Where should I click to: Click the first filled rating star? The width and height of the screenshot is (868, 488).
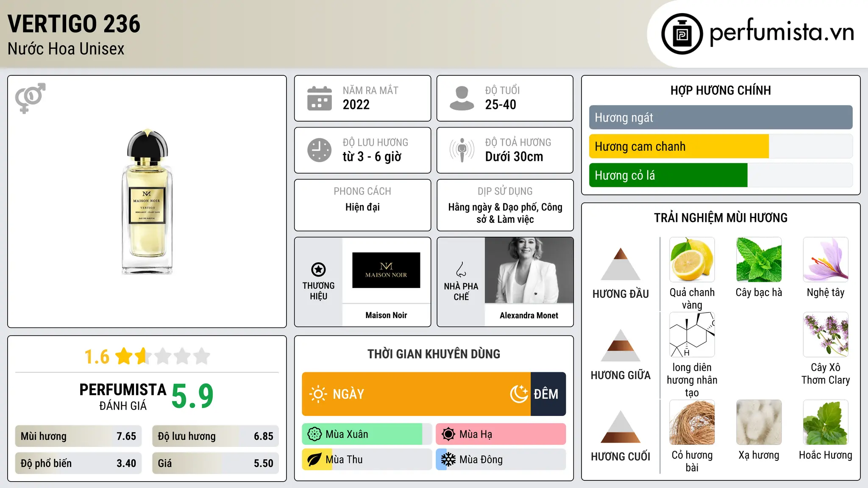pyautogui.click(x=124, y=356)
